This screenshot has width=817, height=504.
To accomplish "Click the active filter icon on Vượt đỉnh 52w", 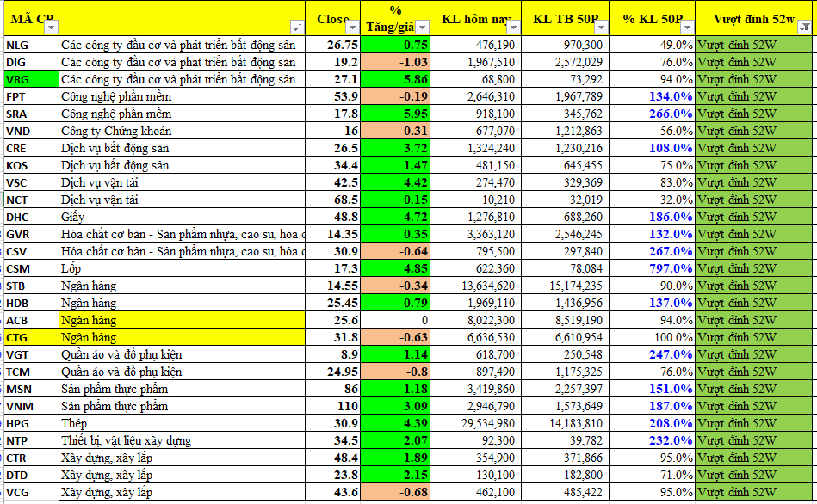I will [804, 28].
